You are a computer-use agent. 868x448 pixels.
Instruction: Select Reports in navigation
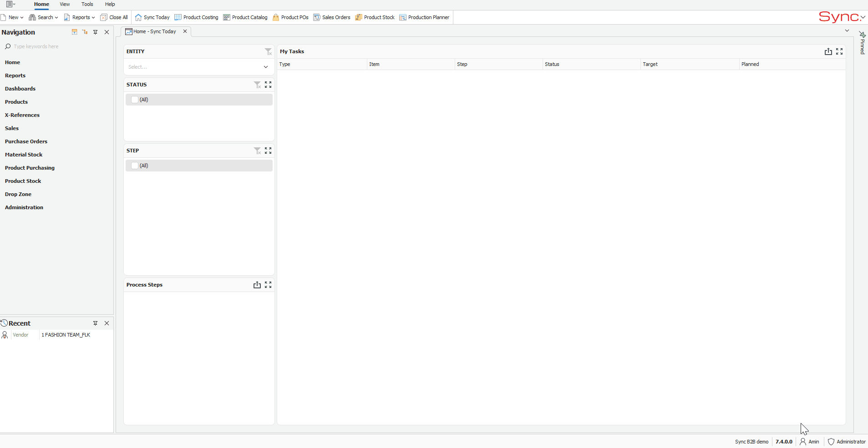point(15,76)
